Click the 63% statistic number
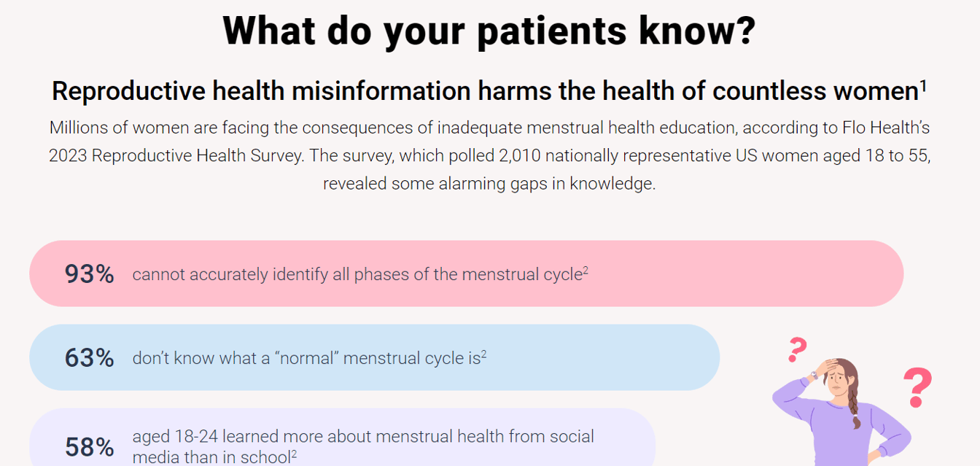This screenshot has width=980, height=466. [89, 358]
